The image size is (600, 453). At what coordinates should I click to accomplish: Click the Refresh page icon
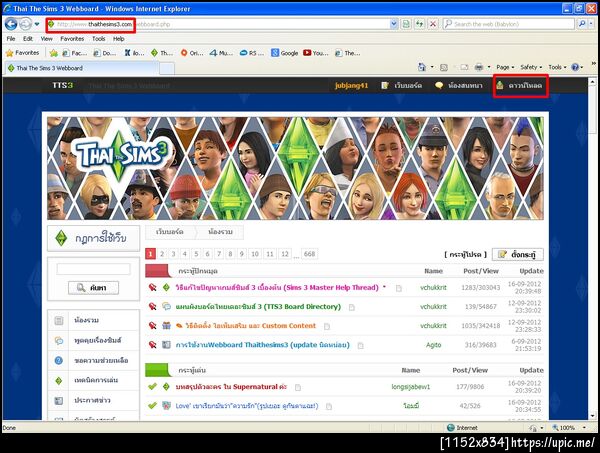[x=419, y=24]
